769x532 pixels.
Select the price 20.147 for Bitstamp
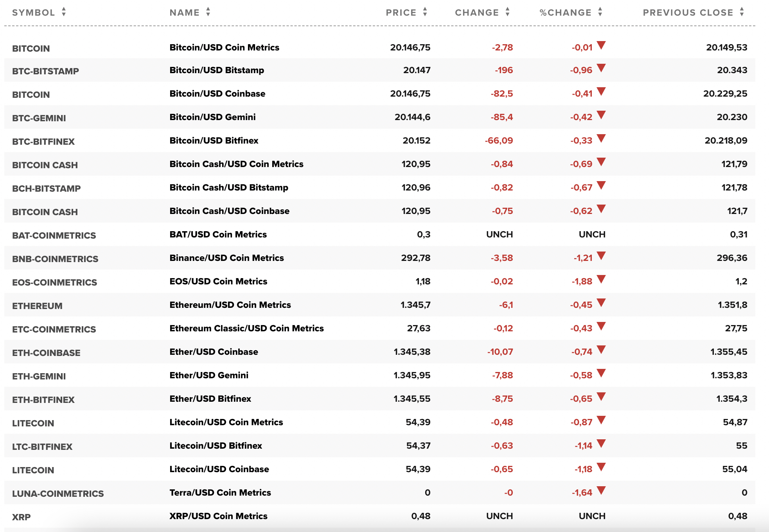click(x=417, y=70)
